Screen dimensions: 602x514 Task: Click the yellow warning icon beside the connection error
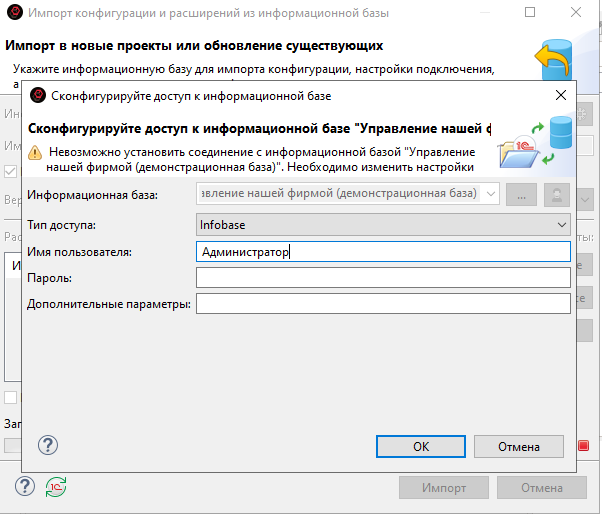[35, 153]
